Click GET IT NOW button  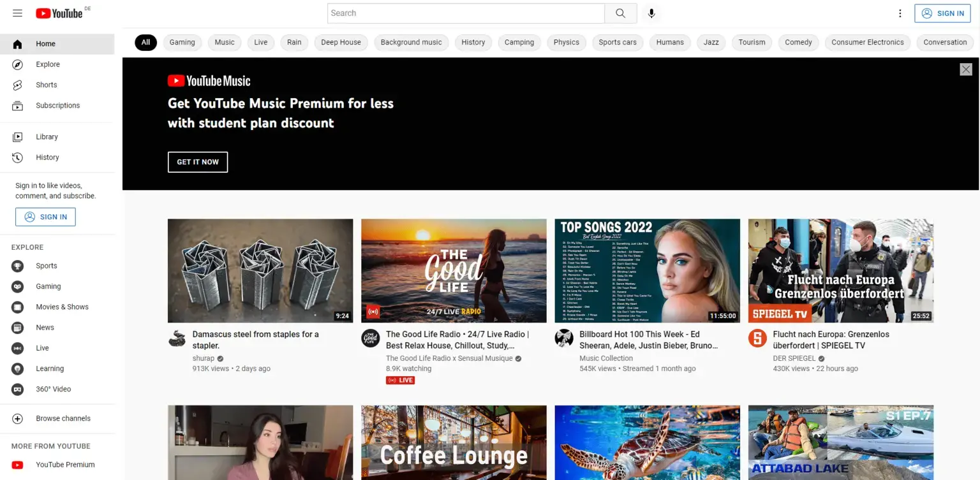(x=198, y=162)
